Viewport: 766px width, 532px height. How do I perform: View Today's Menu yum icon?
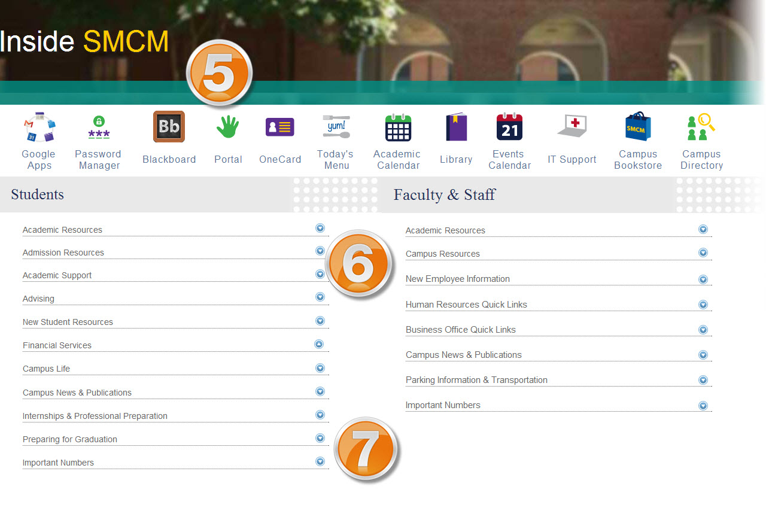click(x=336, y=127)
